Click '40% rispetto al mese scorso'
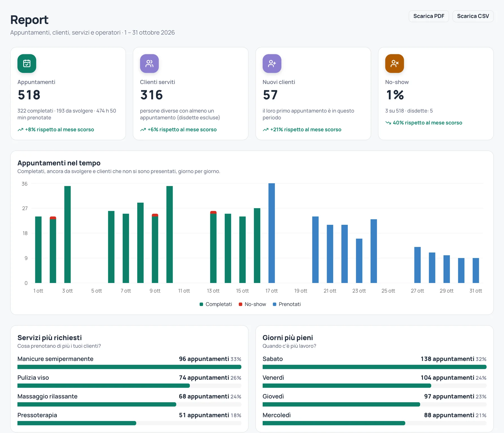 tap(427, 123)
